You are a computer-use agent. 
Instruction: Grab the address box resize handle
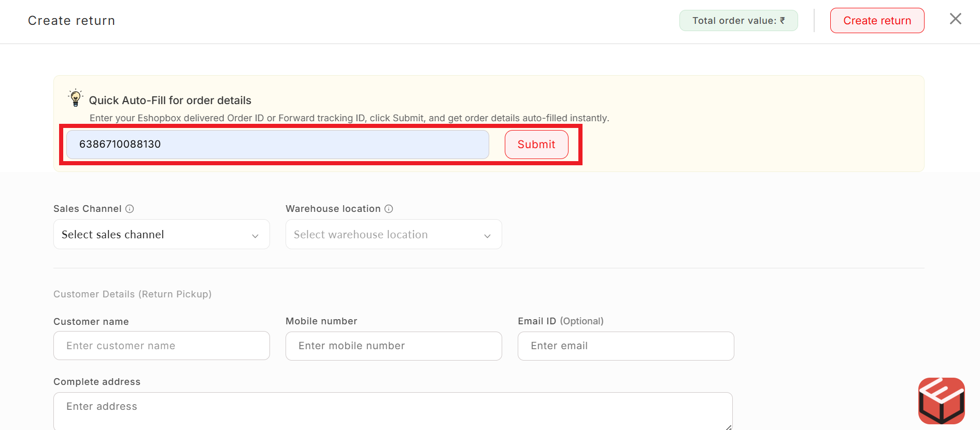point(728,427)
